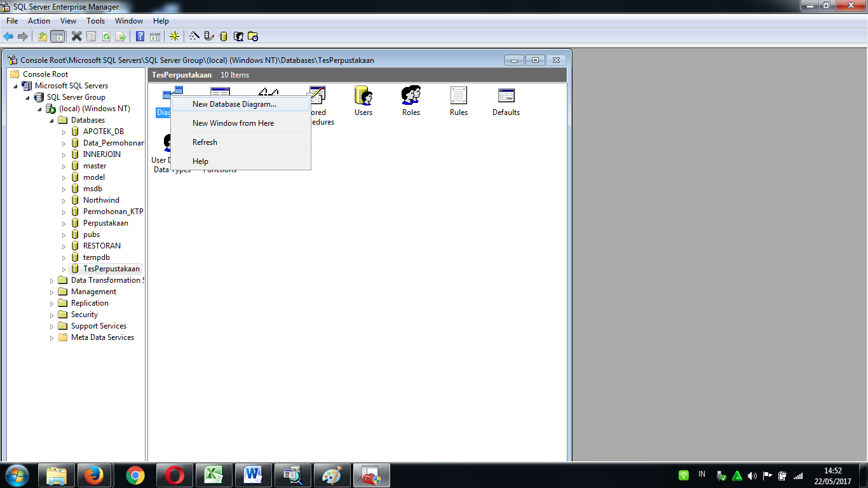Open the File menu
This screenshot has height=488, width=868.
pos(12,21)
